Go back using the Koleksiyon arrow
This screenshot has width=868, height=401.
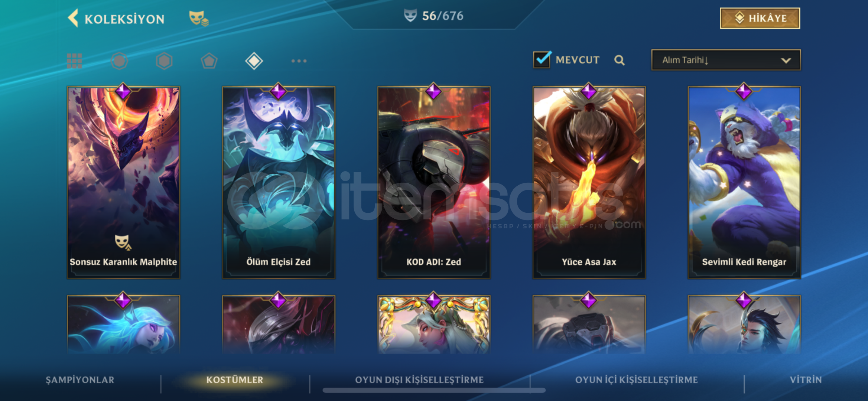(74, 18)
